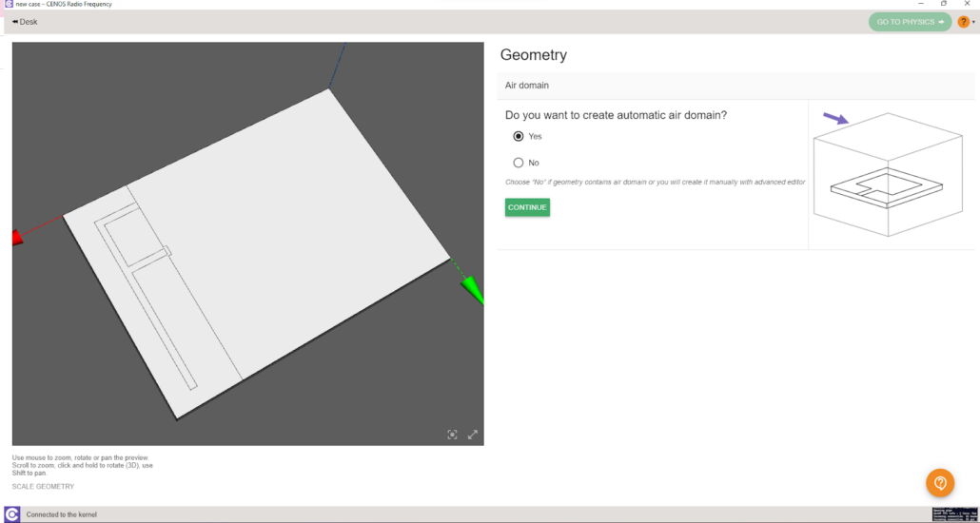Select the No radio for automatic air domain
Viewport: 980px width, 523px height.
click(519, 163)
